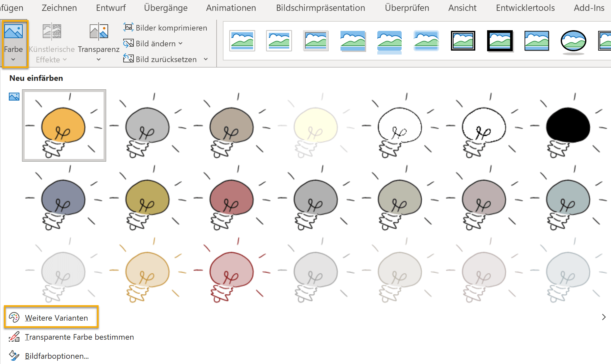Select the dark gold bulb recolor

coord(148,198)
